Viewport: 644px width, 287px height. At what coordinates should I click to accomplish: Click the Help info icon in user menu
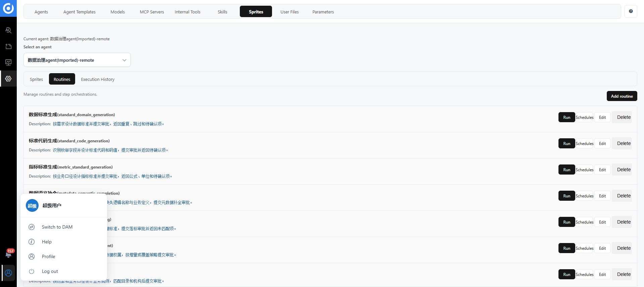coord(32,242)
